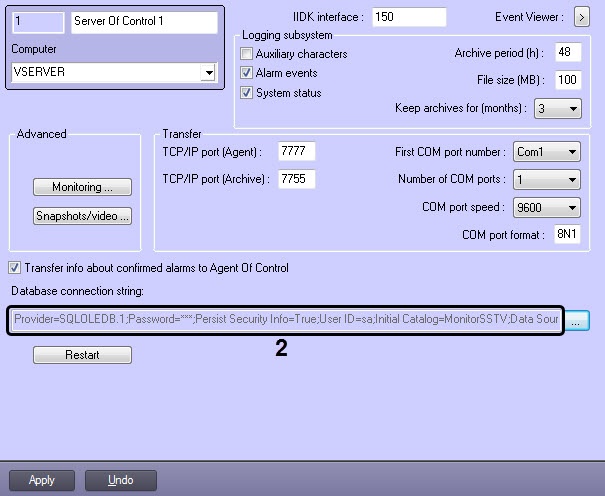Toggle Alarm events checkbox
Viewport: 605px width, 496px height.
click(x=246, y=73)
